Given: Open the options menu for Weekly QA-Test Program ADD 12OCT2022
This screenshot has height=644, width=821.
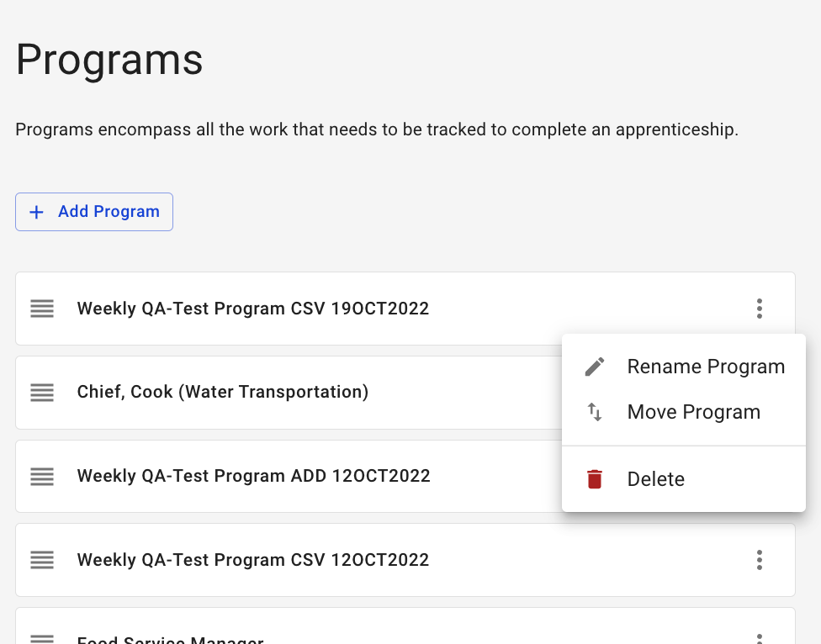Looking at the screenshot, I should click(760, 477).
